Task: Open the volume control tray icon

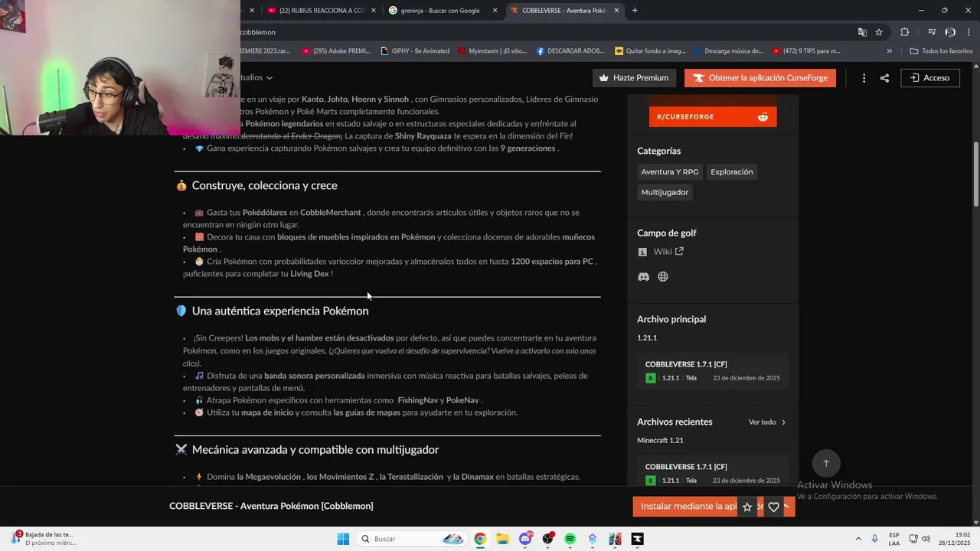Action: (x=926, y=539)
